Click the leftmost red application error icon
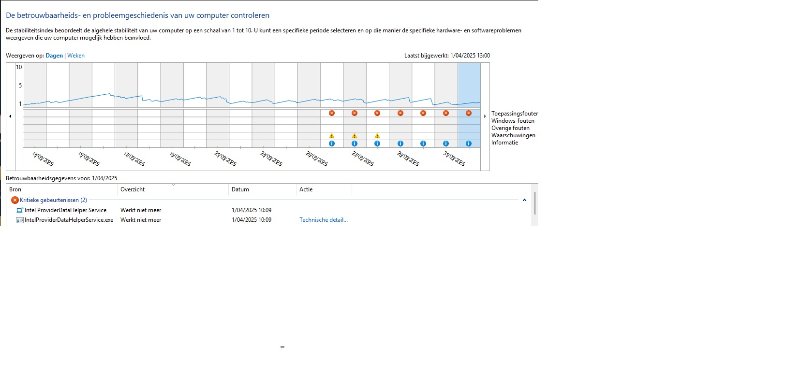 point(332,113)
